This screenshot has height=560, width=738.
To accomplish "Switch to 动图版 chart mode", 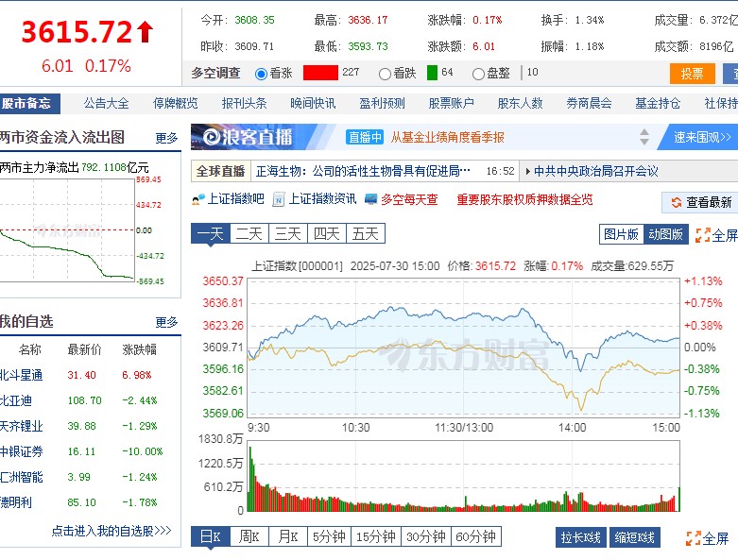I will [x=665, y=234].
